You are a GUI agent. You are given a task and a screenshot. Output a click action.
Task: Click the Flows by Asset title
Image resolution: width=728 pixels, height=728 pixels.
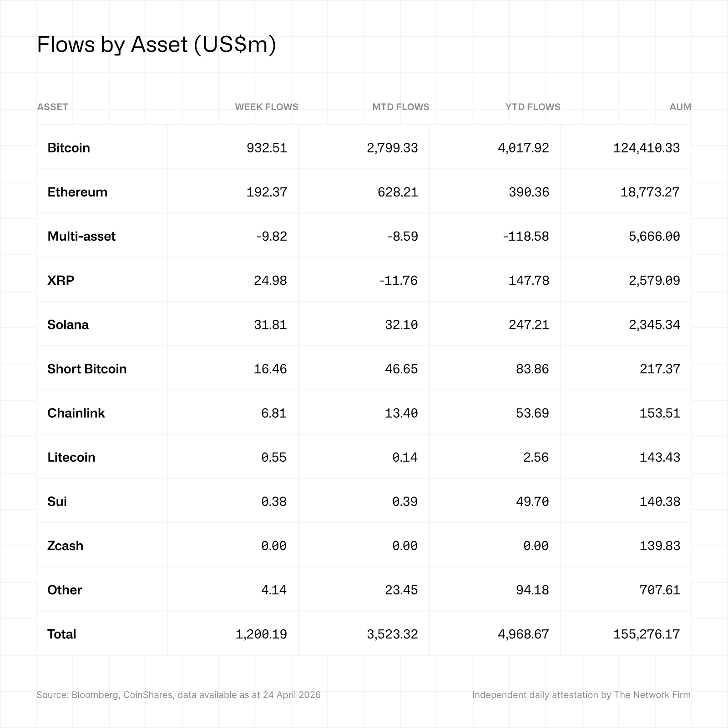click(x=156, y=45)
